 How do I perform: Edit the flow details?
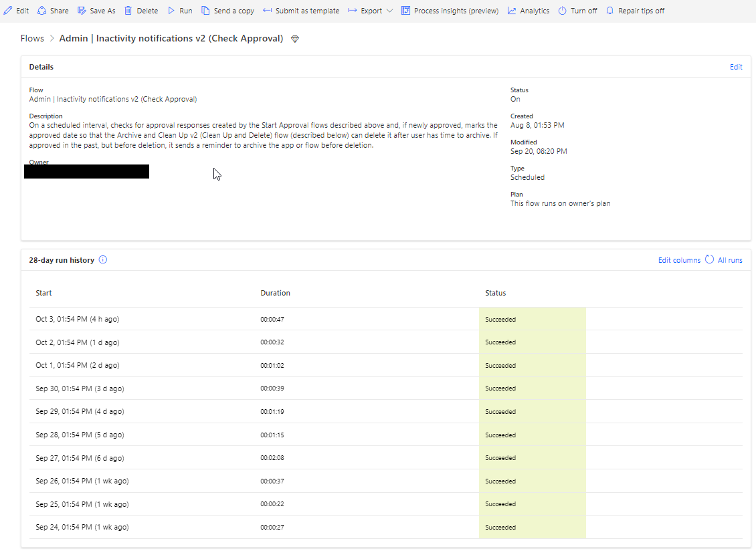pyautogui.click(x=736, y=66)
